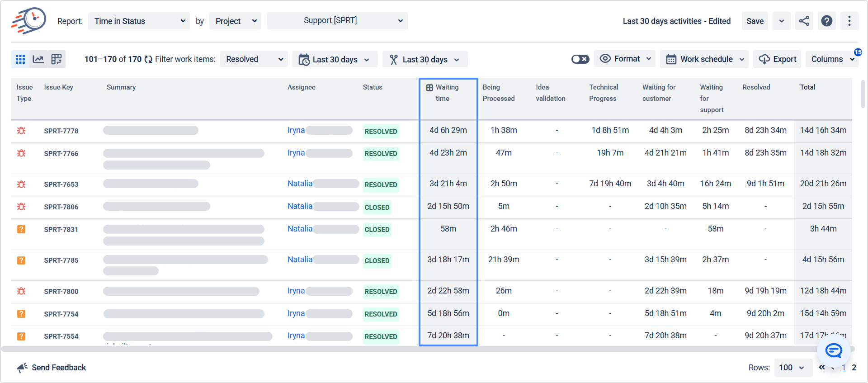
Task: Refresh the work items count
Action: click(x=148, y=59)
